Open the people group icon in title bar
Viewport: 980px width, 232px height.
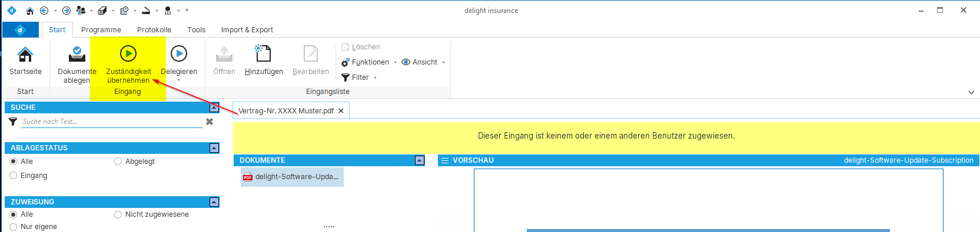81,11
